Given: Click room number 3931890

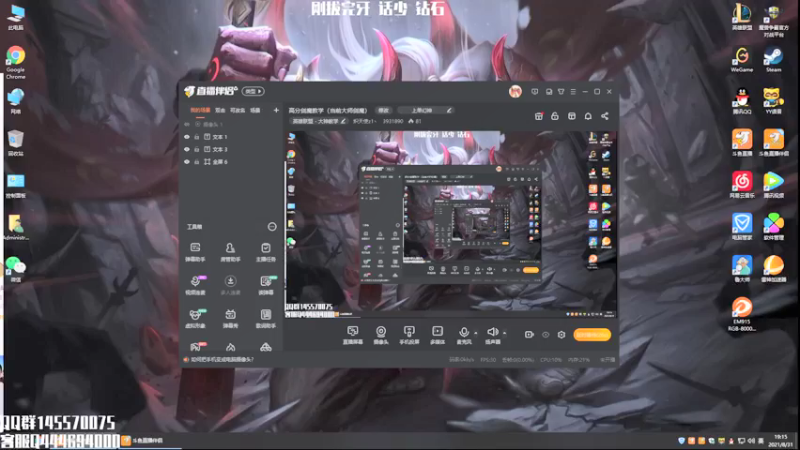Looking at the screenshot, I should click(x=393, y=121).
